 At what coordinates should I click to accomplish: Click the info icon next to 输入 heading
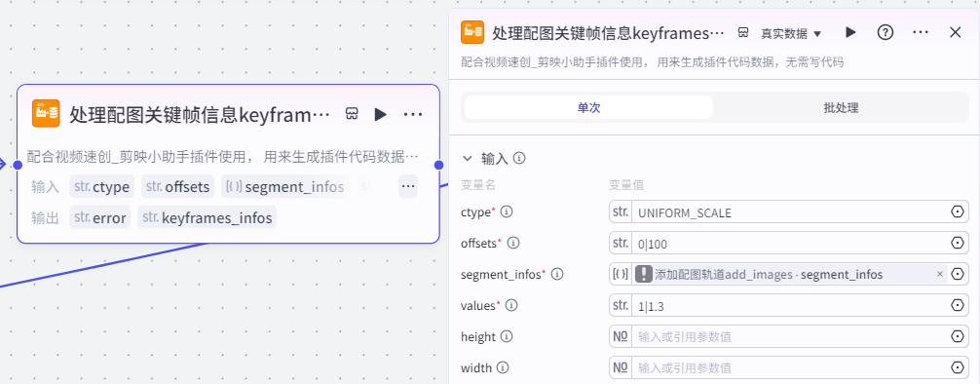[519, 158]
